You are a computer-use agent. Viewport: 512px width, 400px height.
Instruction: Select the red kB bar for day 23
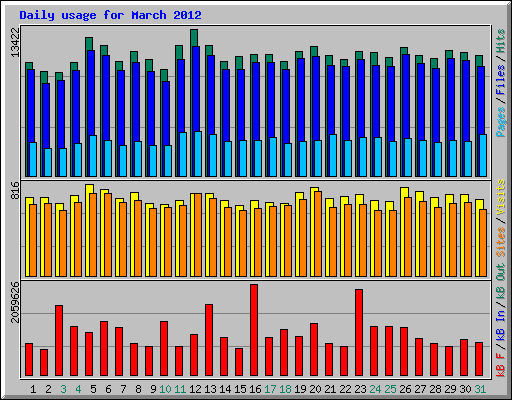[x=359, y=333]
